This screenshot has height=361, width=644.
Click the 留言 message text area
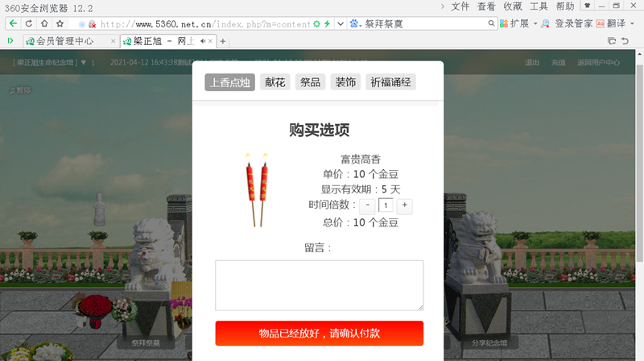(319, 284)
